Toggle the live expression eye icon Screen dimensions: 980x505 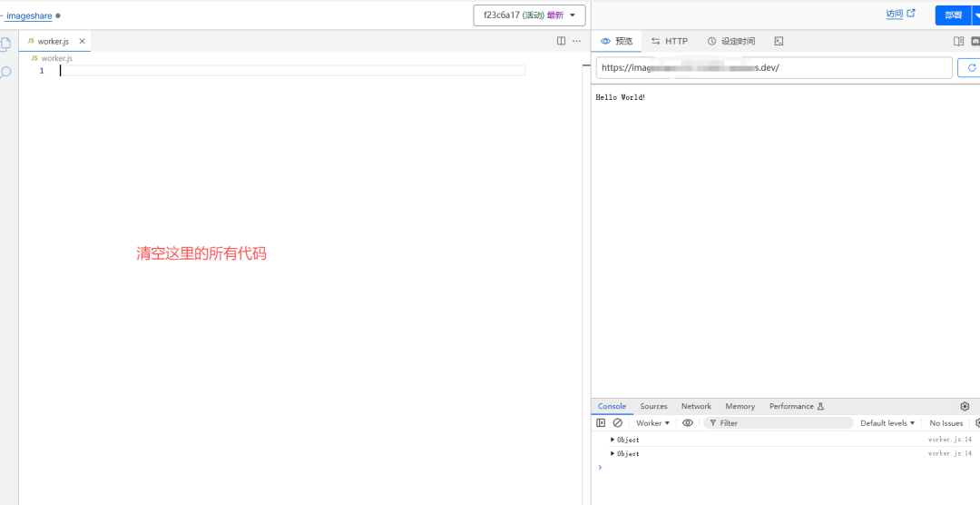(x=688, y=423)
